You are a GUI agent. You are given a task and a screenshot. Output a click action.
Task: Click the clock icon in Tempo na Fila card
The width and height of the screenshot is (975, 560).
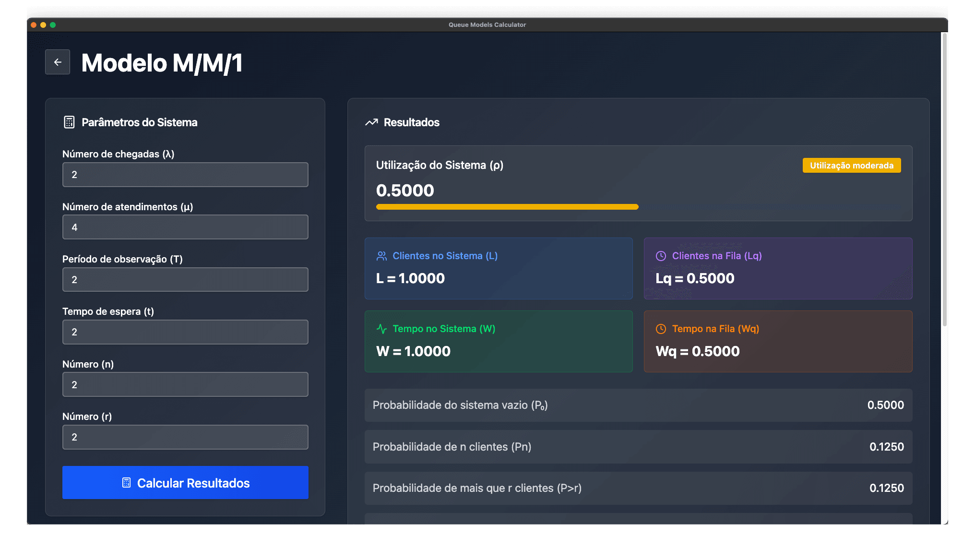(x=661, y=329)
